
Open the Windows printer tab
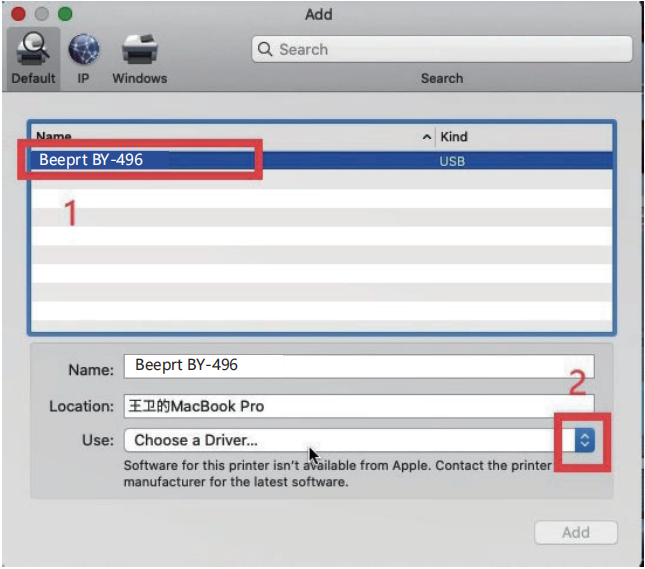tap(140, 58)
